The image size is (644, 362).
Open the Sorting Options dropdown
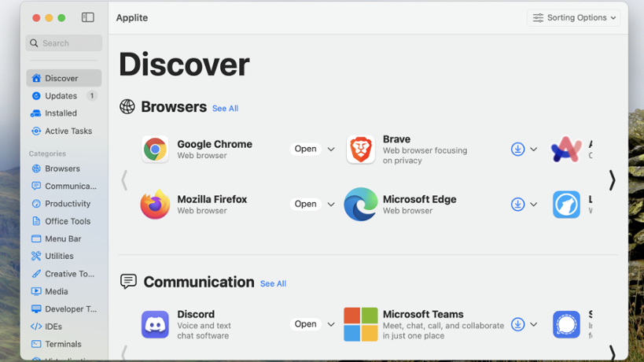coord(574,17)
